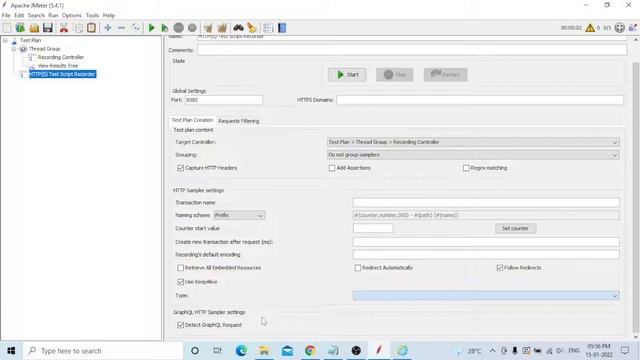Viewport: 640px width, 360px height.
Task: Click the Reset Search brush icon
Action: click(252, 28)
